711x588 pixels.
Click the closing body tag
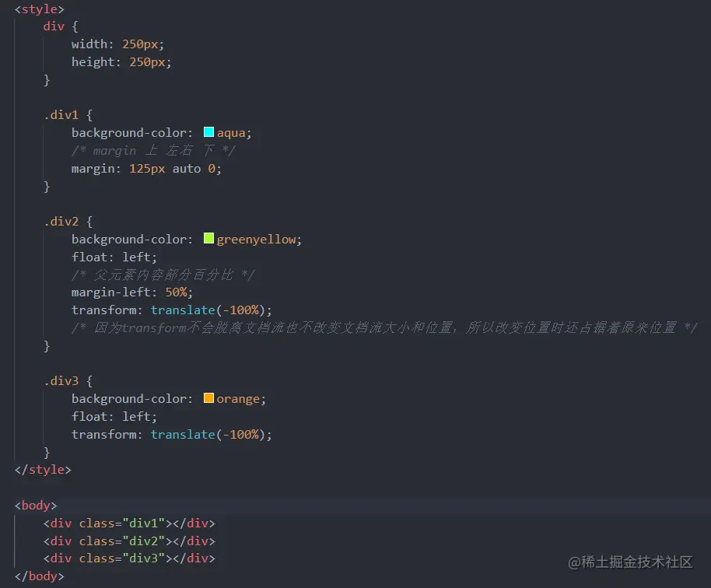click(x=40, y=576)
